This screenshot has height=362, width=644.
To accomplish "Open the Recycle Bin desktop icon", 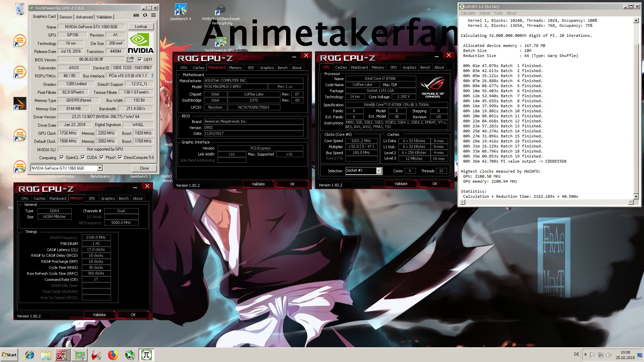I will [20, 9].
